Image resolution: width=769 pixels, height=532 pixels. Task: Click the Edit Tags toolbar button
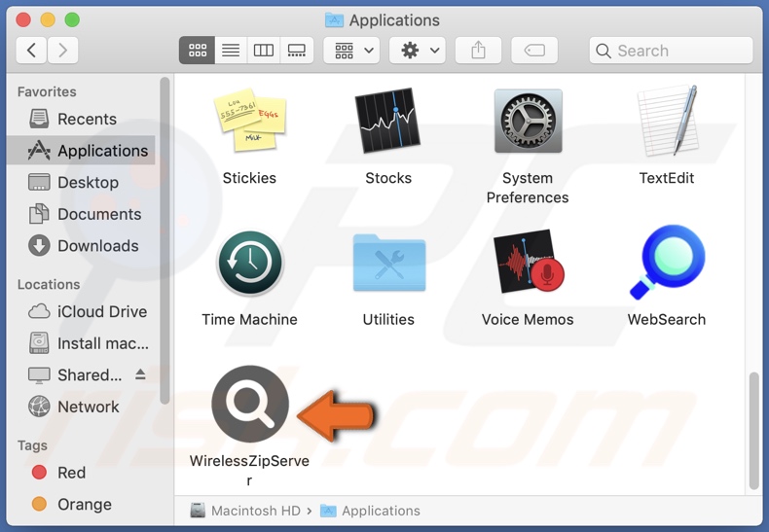coord(534,50)
